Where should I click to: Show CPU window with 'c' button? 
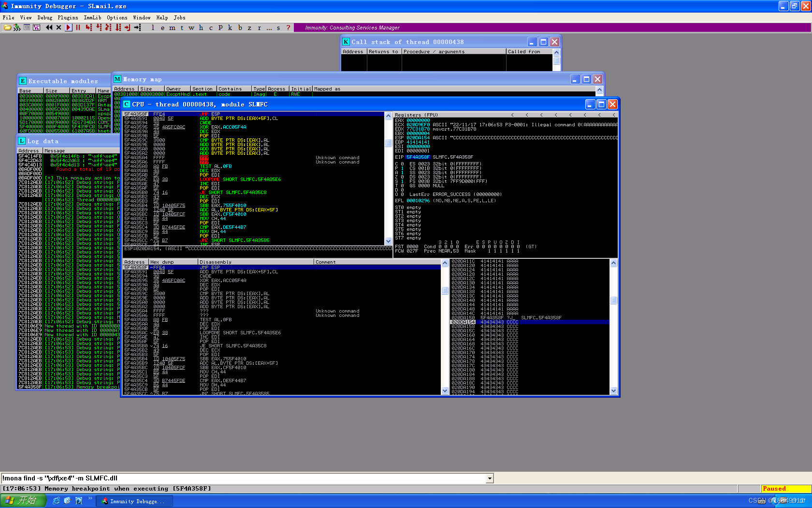(211, 28)
